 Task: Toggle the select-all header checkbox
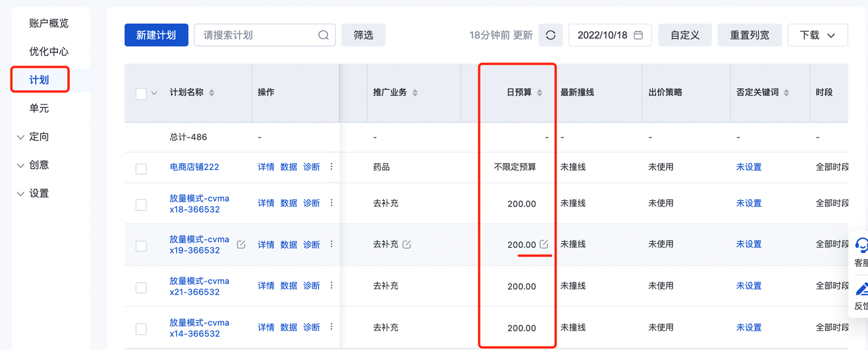coord(141,93)
